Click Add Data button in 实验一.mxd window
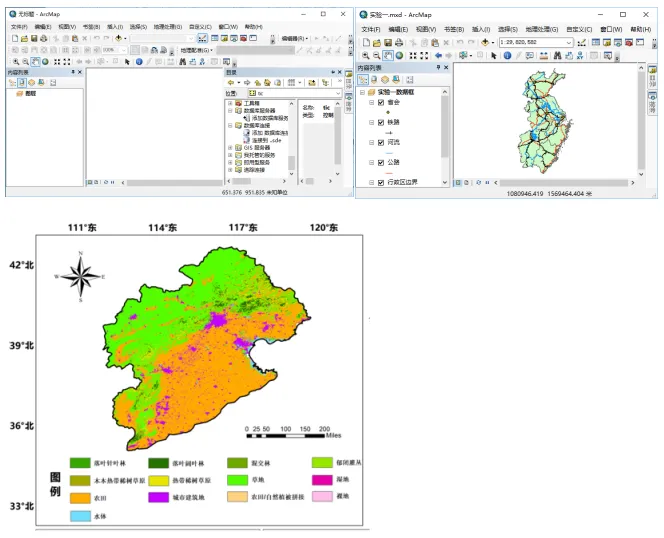The width and height of the screenshot is (664, 538). [x=485, y=42]
